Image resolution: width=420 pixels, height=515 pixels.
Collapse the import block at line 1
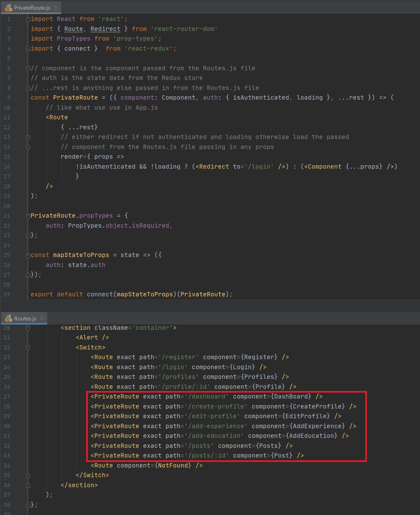tap(28, 19)
